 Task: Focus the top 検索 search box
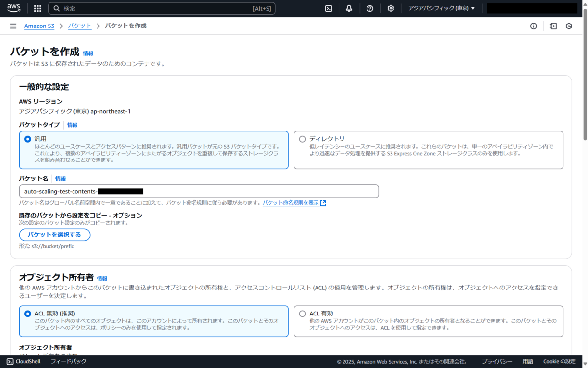[x=162, y=8]
